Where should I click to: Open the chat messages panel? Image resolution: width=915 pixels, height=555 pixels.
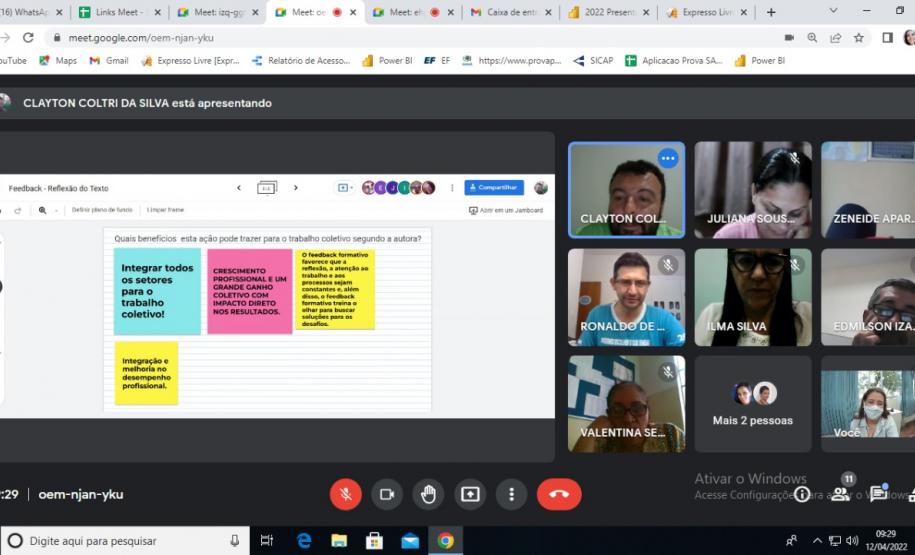(878, 494)
